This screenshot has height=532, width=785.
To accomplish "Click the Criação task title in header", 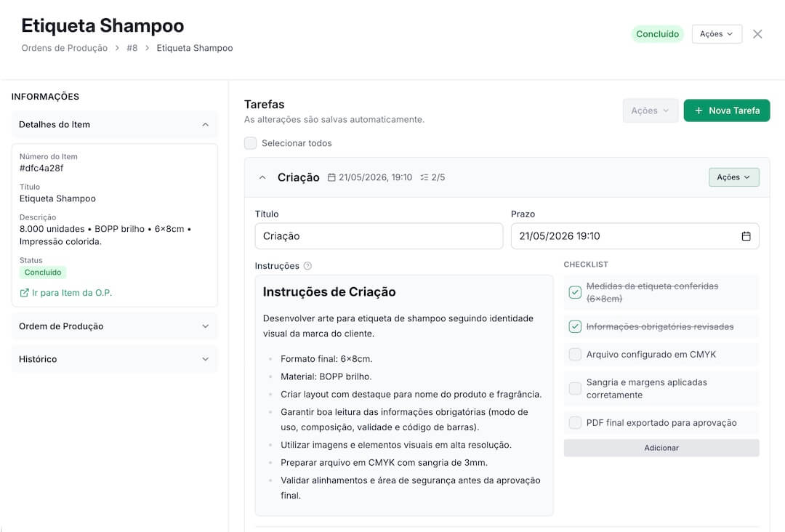I will 299,177.
